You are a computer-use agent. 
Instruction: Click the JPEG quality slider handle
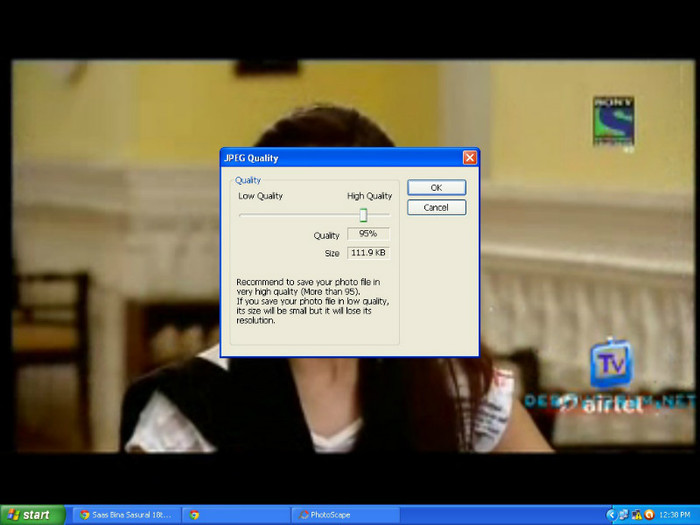click(363, 215)
